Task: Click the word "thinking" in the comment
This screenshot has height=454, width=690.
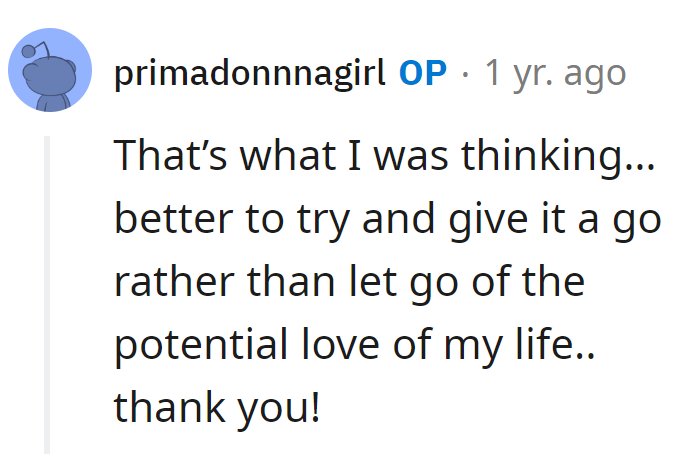Action: point(572,156)
